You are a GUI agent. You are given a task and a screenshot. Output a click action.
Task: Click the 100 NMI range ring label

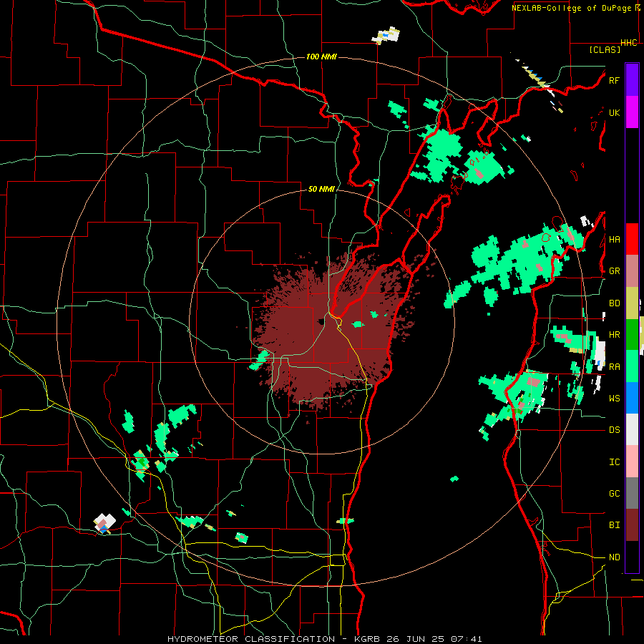point(321,57)
